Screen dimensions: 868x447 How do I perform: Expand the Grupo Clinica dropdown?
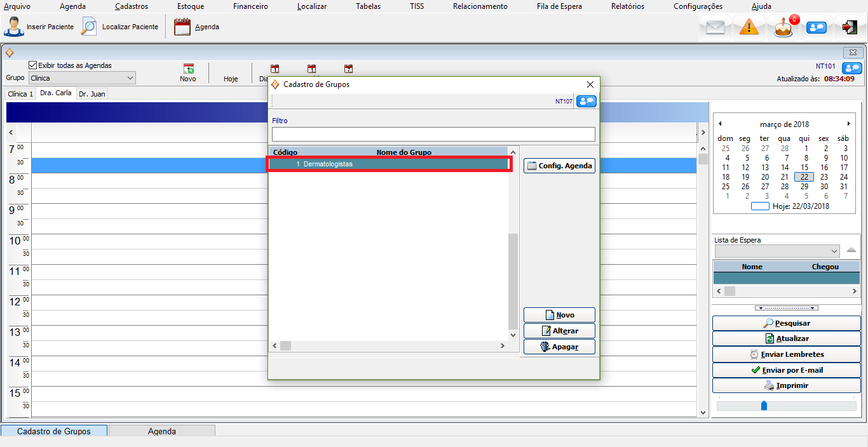[130, 78]
